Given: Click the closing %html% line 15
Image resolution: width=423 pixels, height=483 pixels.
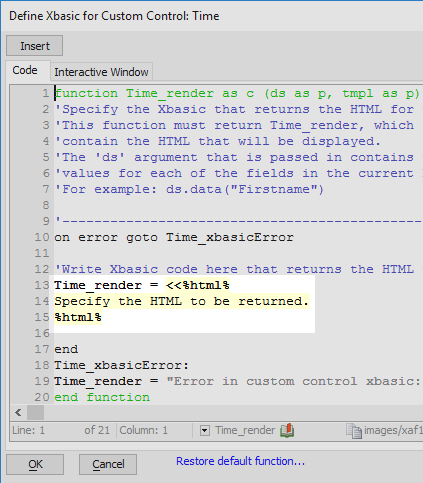Looking at the screenshot, I should (78, 317).
